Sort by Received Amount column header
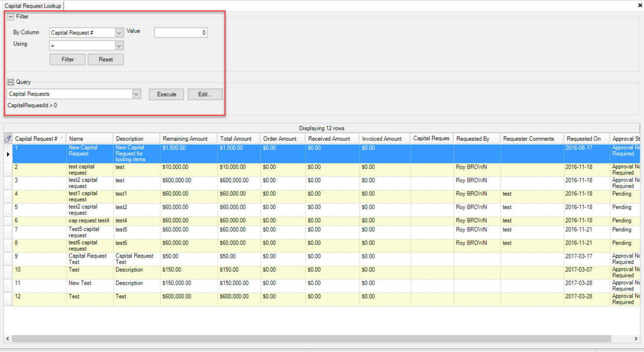This screenshot has width=644, height=352. point(332,139)
